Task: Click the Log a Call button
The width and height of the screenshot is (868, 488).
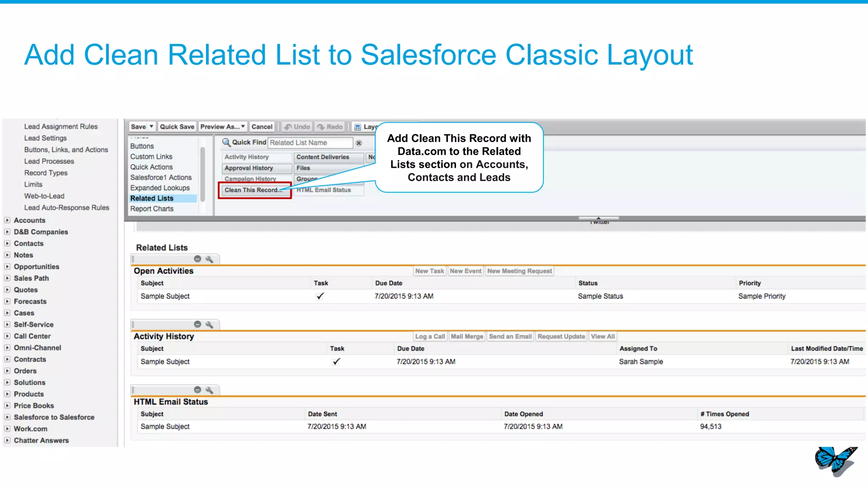Action: [x=430, y=336]
